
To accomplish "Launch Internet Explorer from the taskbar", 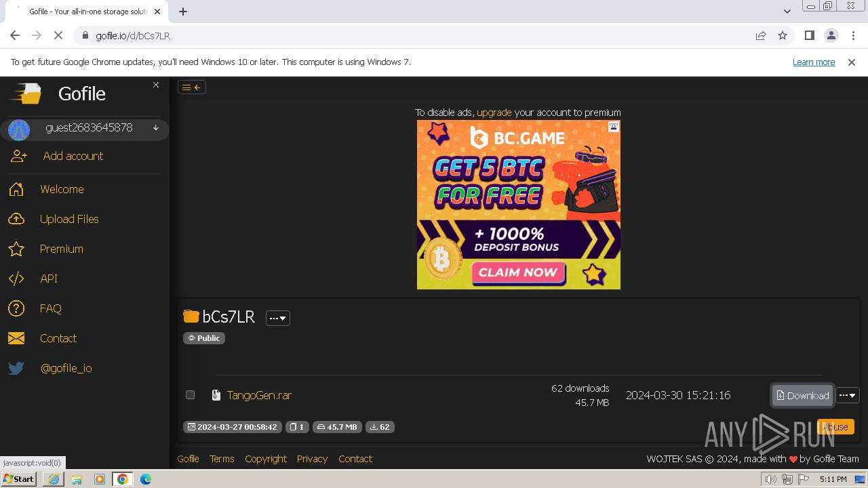I will click(x=54, y=479).
